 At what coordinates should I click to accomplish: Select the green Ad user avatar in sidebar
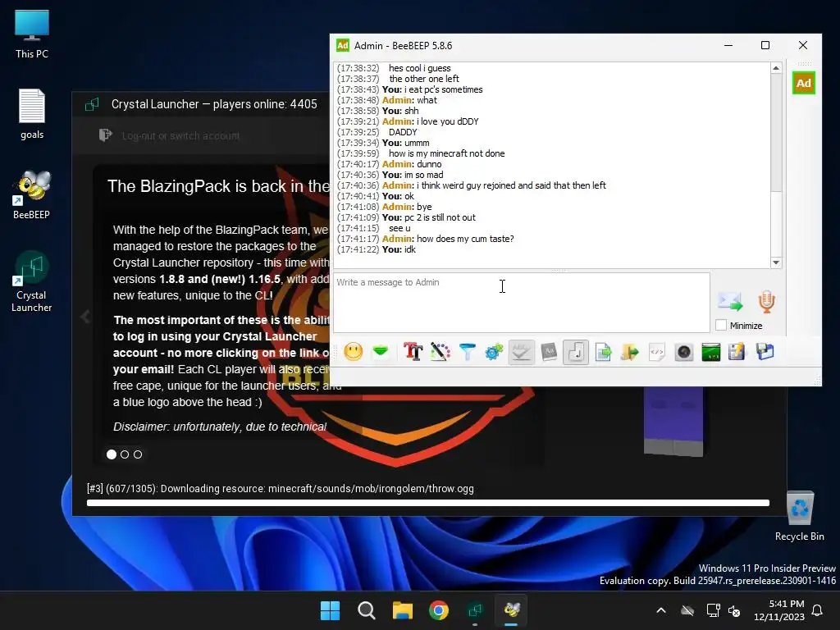[803, 83]
